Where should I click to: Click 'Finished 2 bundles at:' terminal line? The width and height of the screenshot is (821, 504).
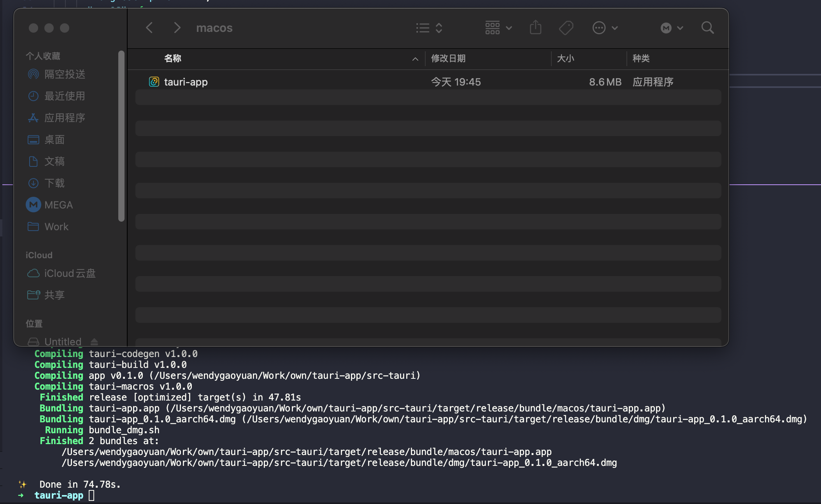tap(99, 441)
